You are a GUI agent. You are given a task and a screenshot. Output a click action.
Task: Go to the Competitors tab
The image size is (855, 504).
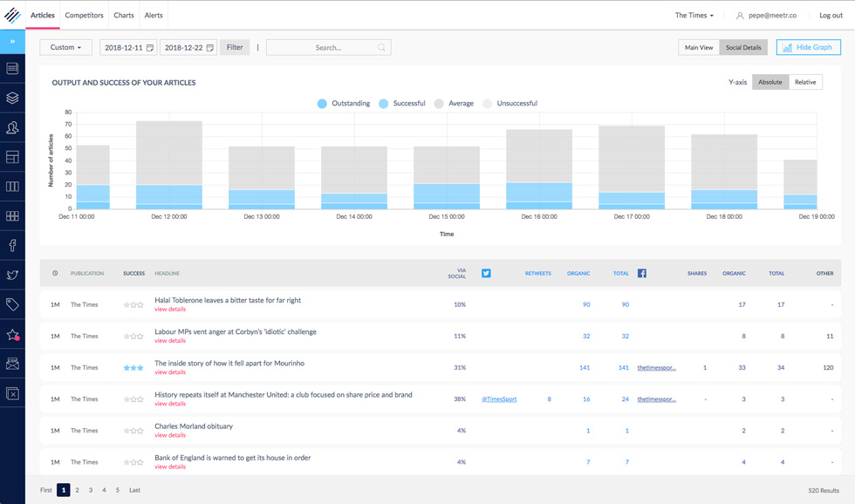[84, 15]
